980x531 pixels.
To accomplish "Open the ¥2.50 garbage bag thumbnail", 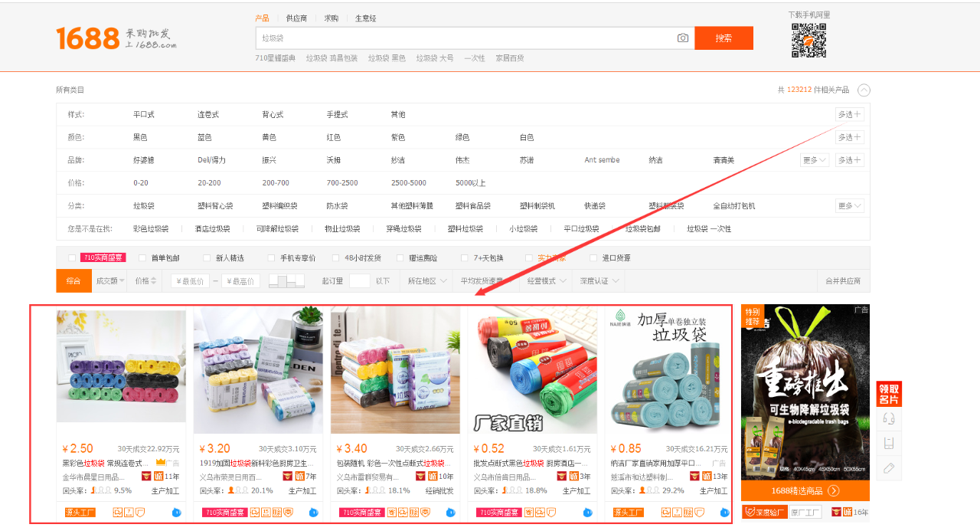I will [121, 365].
